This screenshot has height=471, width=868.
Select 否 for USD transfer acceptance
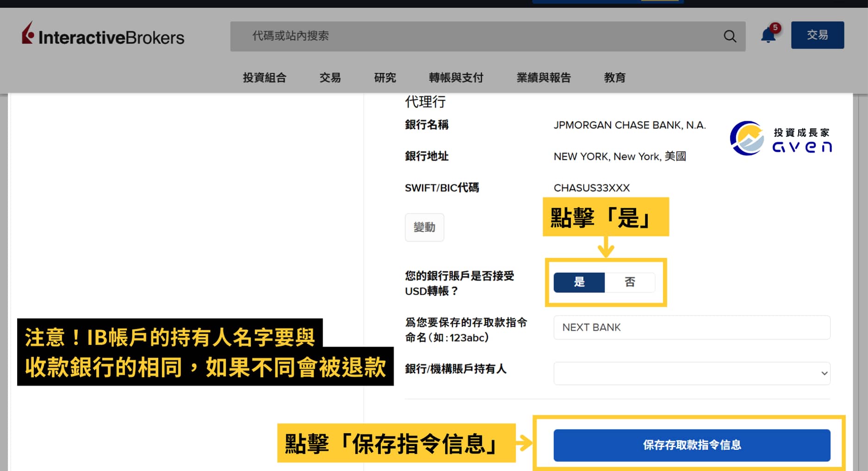(630, 282)
